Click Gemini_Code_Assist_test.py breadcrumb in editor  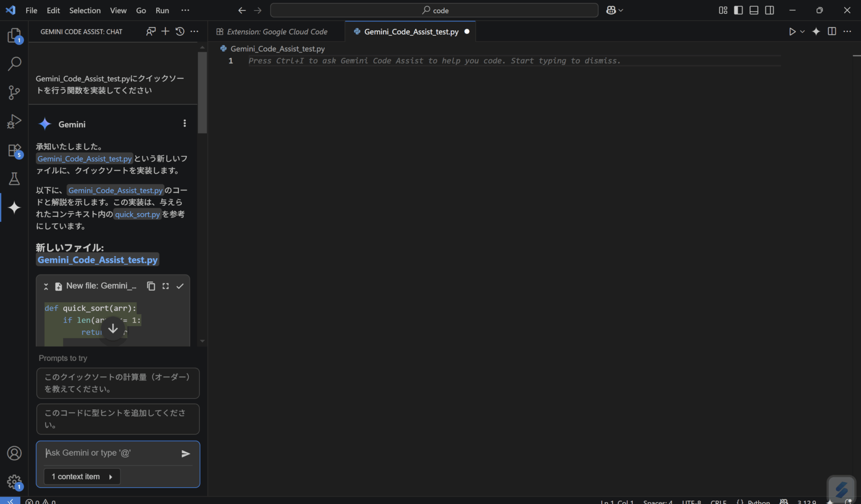click(x=277, y=49)
